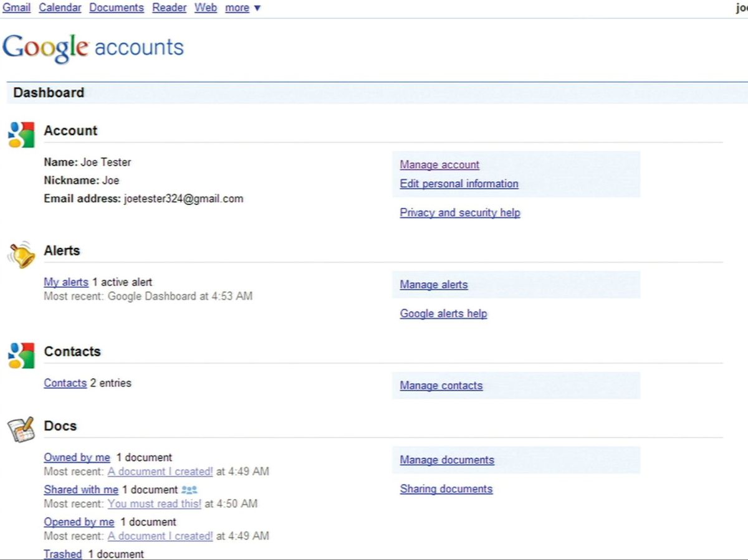Screen dimensions: 748x560
Task: Click the Account section icon
Action: [x=21, y=135]
